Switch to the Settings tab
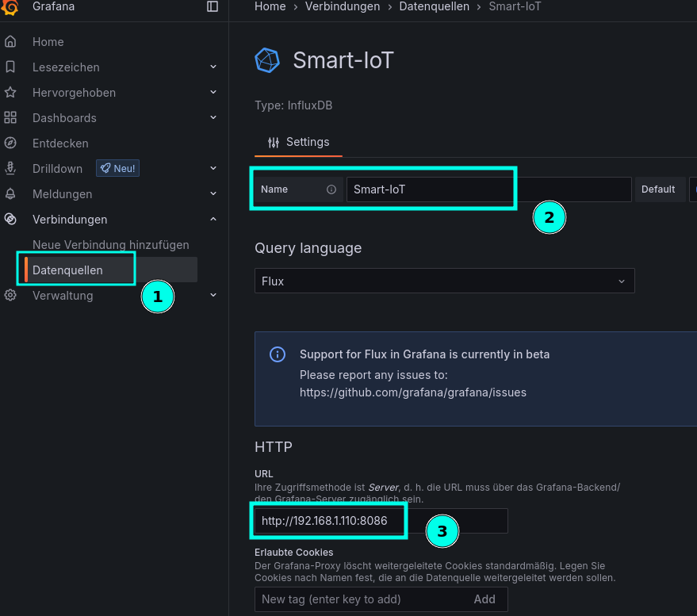697x616 pixels. pyautogui.click(x=298, y=142)
